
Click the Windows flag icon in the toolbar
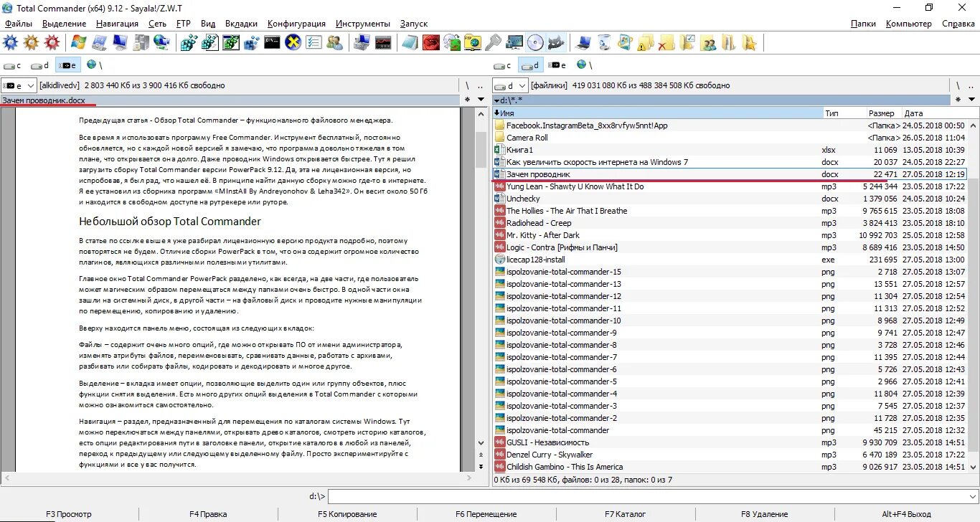[x=78, y=42]
